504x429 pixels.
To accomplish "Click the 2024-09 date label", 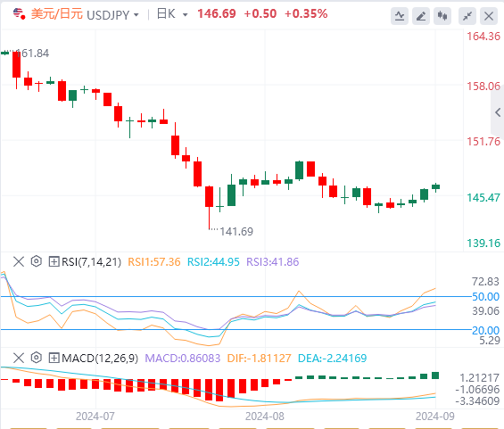I will tap(435, 417).
